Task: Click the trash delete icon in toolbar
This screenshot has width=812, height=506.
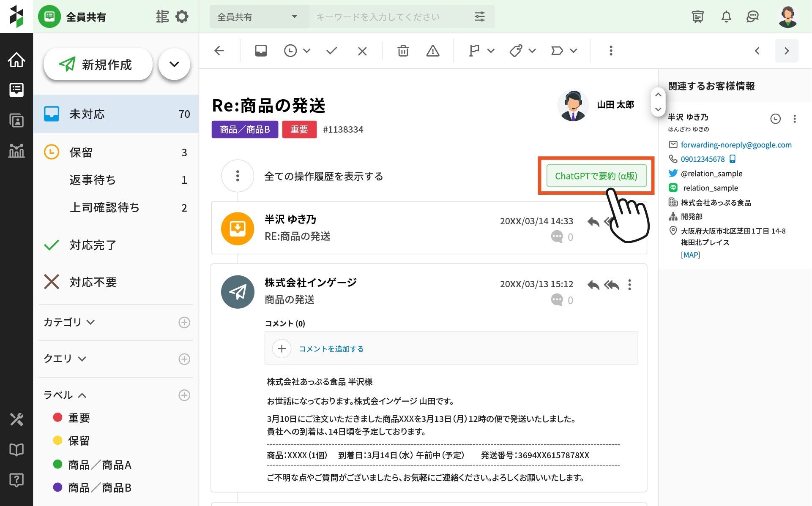Action: 403,51
